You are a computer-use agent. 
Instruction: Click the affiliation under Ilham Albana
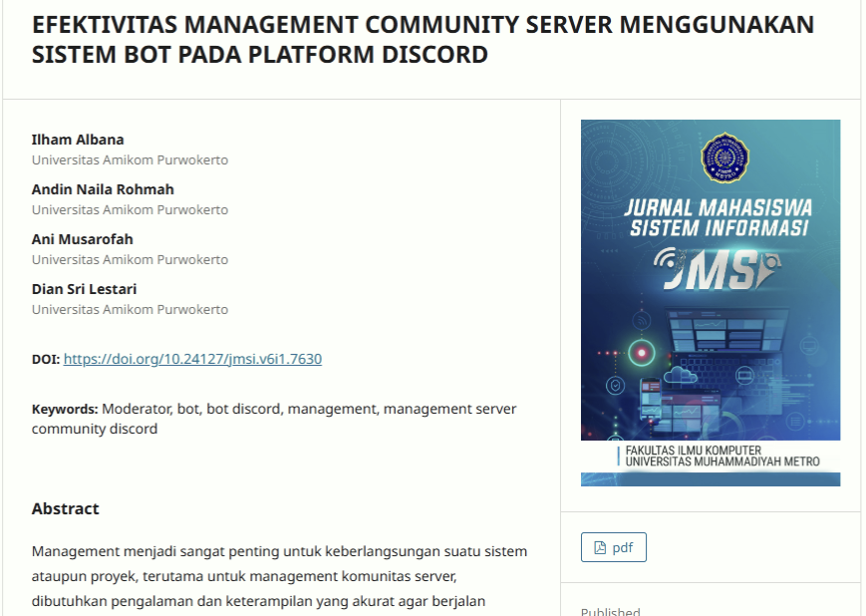point(130,159)
